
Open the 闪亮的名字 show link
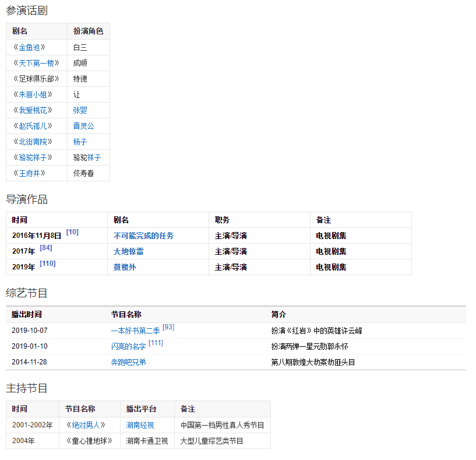click(128, 346)
